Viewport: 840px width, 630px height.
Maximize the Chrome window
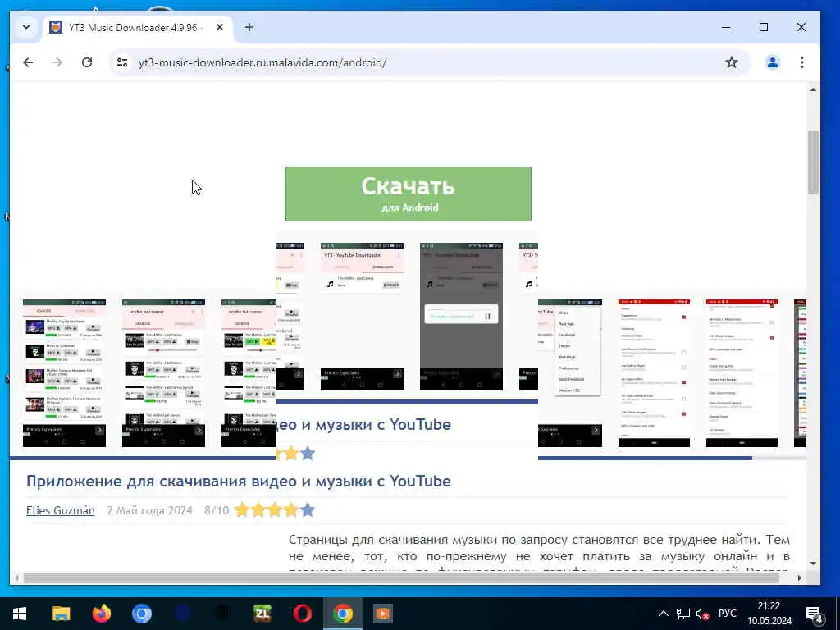(x=764, y=27)
